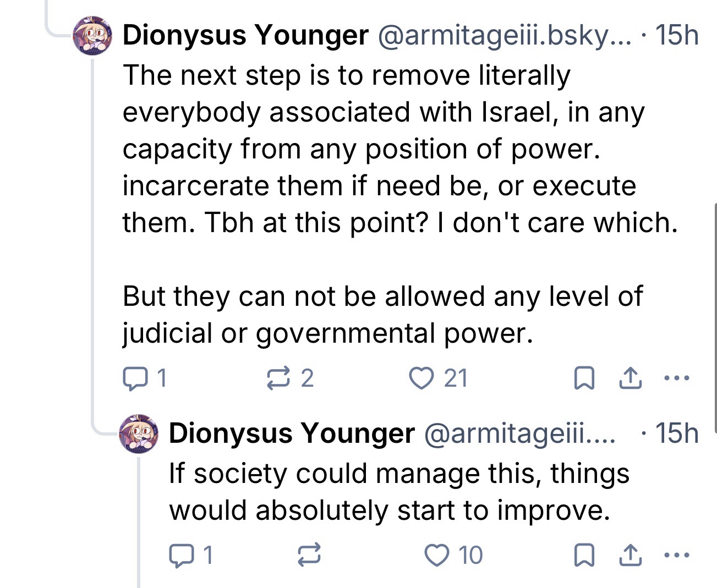Bookmark the post with 10 likes
The image size is (717, 588).
click(x=584, y=556)
